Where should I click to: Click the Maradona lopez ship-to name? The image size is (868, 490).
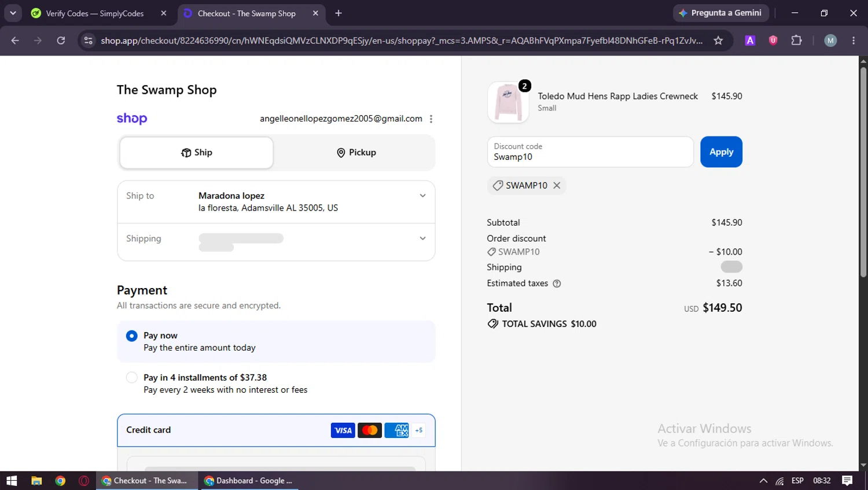pos(231,196)
